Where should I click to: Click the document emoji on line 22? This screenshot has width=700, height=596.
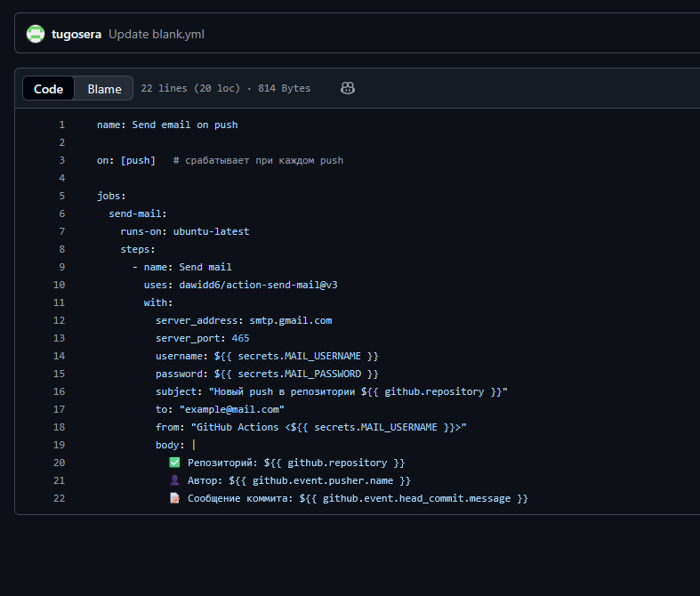(x=174, y=498)
